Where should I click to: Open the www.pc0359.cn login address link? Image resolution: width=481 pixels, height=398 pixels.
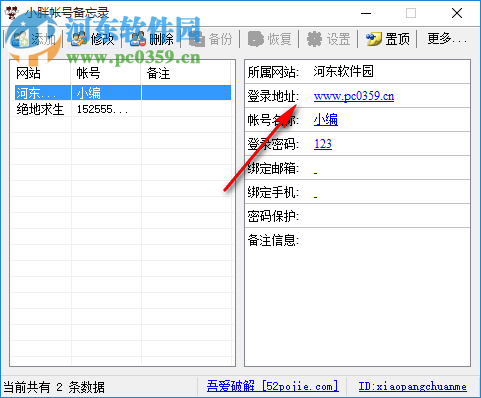(x=354, y=96)
